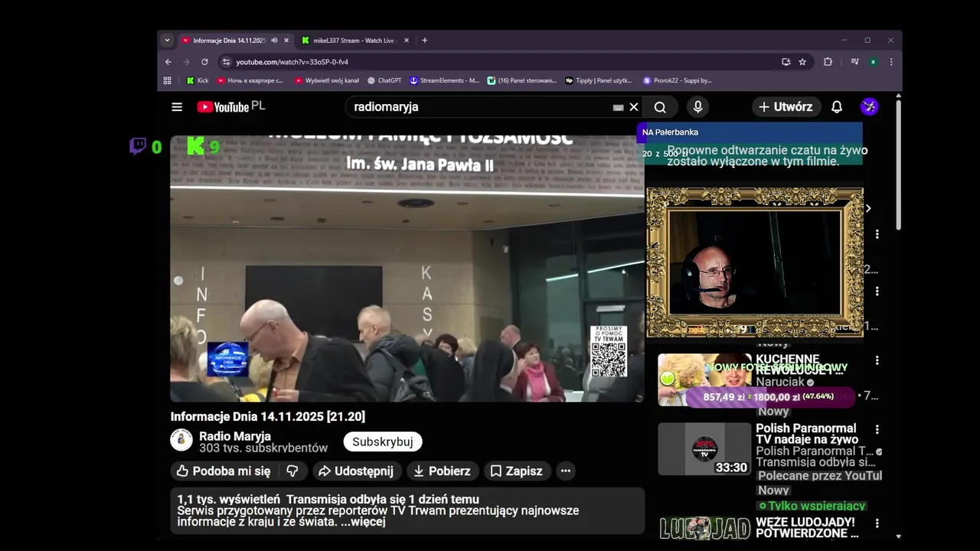The height and width of the screenshot is (551, 980).
Task: Close the mikeL337 Stream tab
Action: [x=407, y=41]
